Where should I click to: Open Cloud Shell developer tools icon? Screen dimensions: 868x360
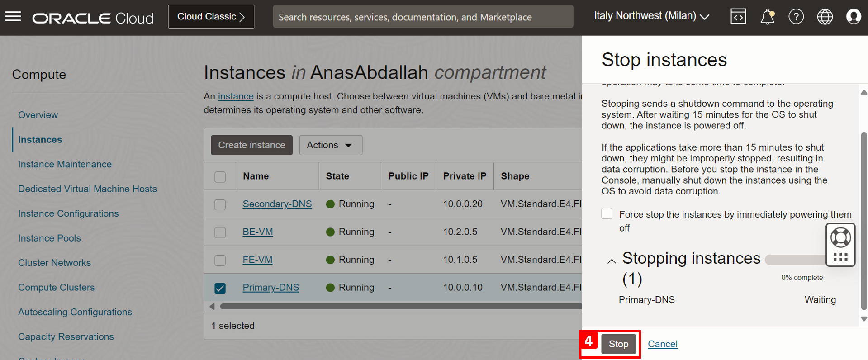pos(738,17)
